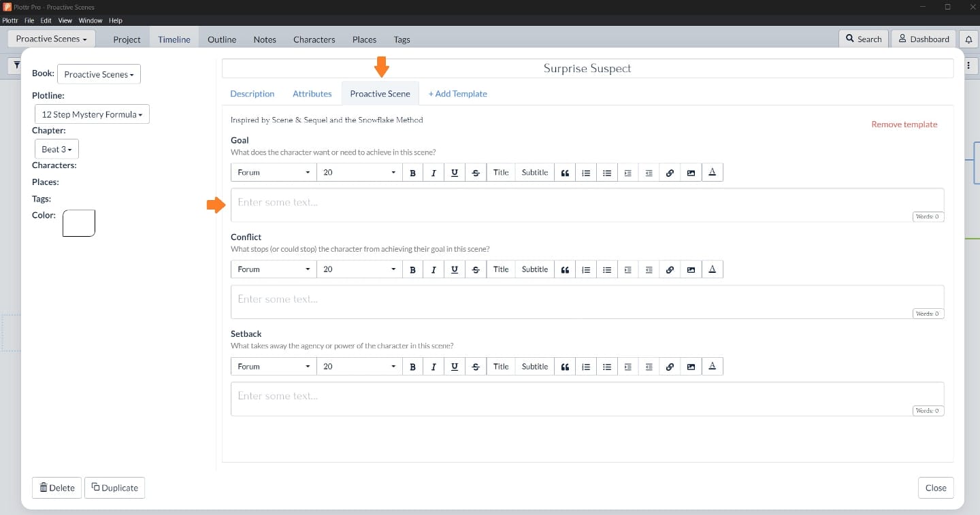
Task: Toggle bold in the Setback editor toolbar
Action: 412,367
